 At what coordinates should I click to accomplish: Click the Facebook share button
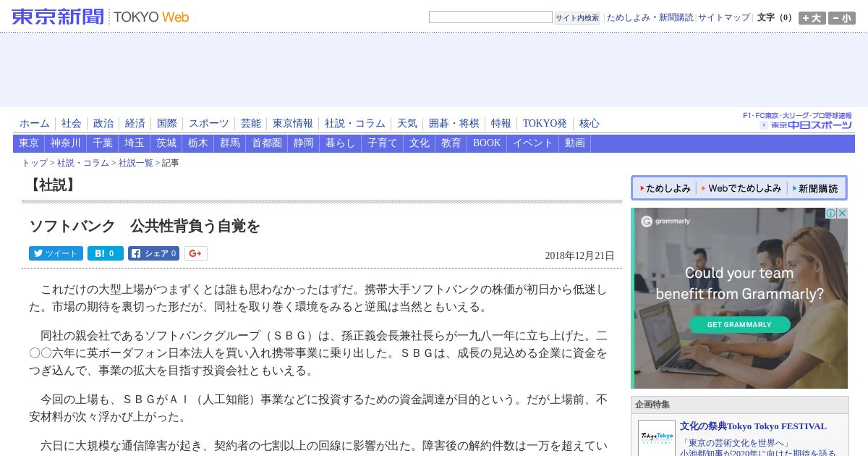coord(153,253)
